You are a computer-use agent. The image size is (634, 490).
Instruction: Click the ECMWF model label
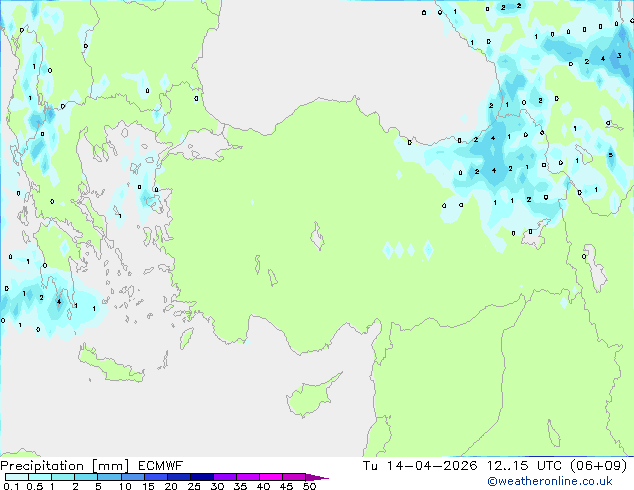[161, 466]
